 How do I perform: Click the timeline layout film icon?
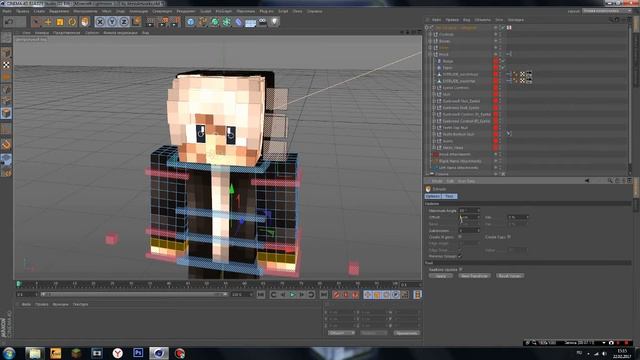pyautogui.click(x=417, y=294)
